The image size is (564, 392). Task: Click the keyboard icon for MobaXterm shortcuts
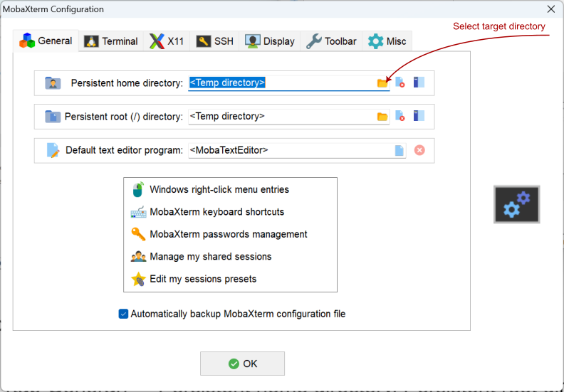[x=138, y=212]
